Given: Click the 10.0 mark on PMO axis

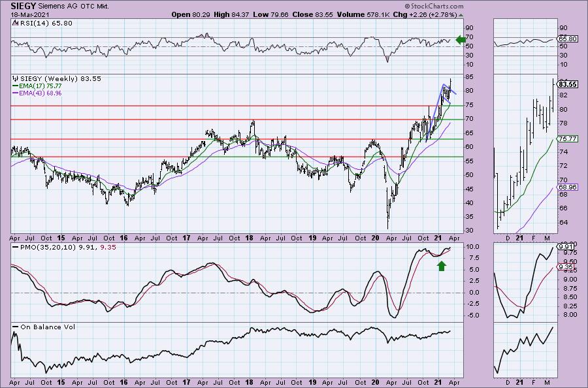Looking at the screenshot, I should click(x=472, y=247).
